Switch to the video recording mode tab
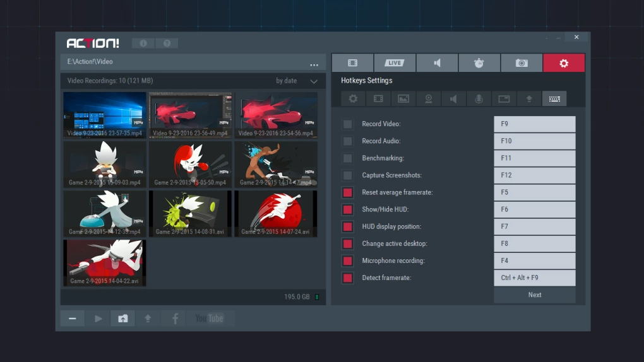Viewport: 644px width, 362px height. coord(352,63)
